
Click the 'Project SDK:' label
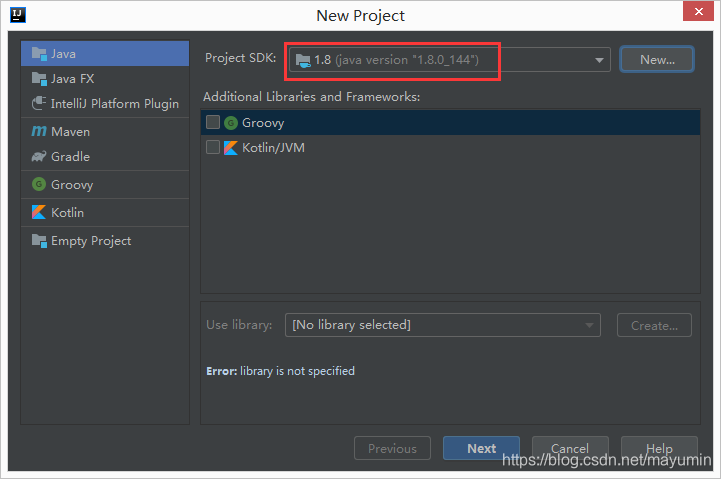(x=240, y=58)
